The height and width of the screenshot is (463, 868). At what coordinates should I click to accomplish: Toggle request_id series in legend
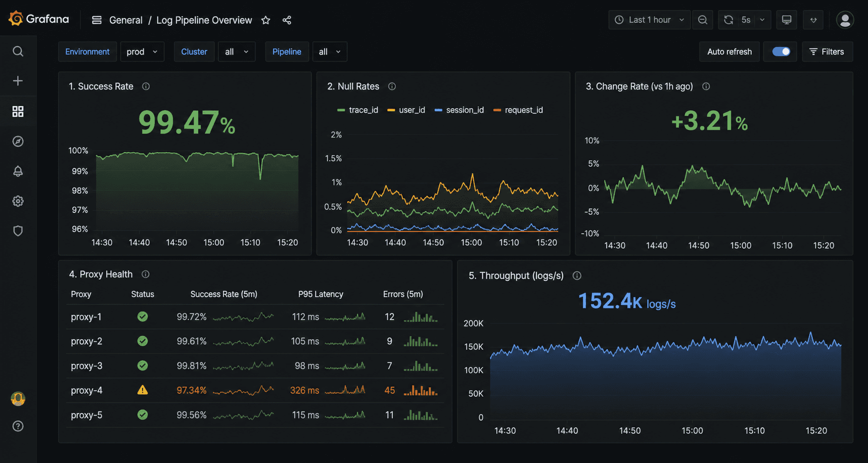[x=518, y=110]
